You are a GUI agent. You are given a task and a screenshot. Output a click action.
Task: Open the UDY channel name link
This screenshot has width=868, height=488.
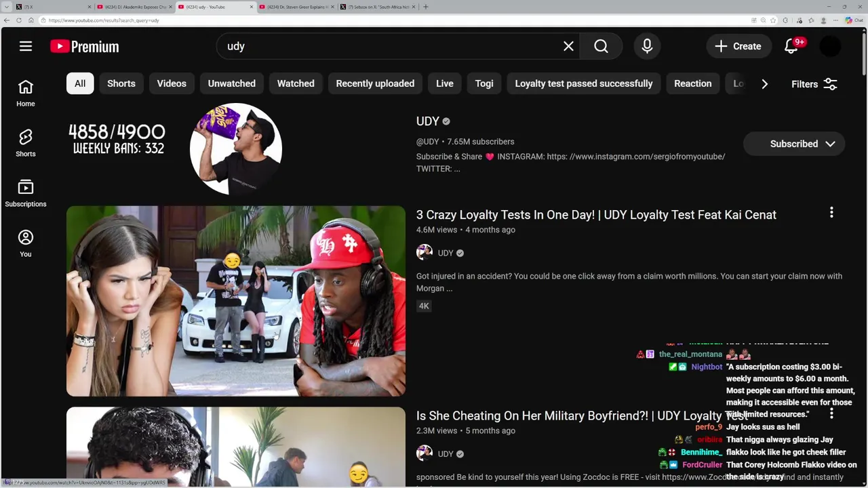(x=428, y=121)
